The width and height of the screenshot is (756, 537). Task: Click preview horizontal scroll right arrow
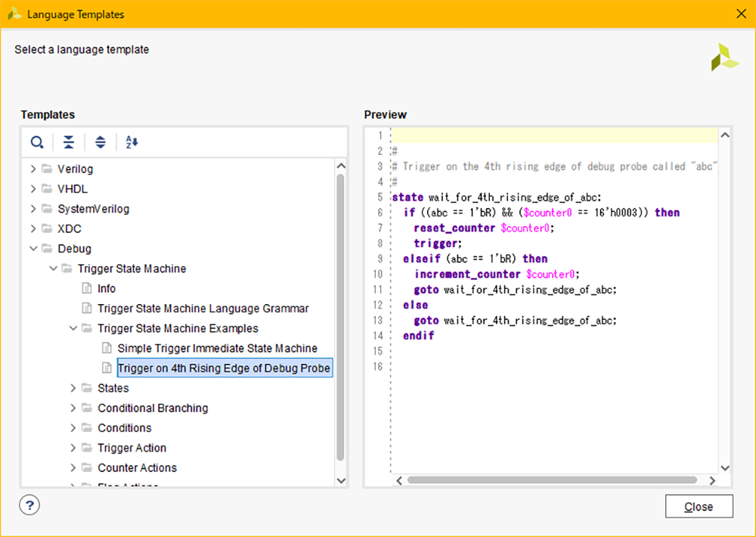pyautogui.click(x=712, y=480)
